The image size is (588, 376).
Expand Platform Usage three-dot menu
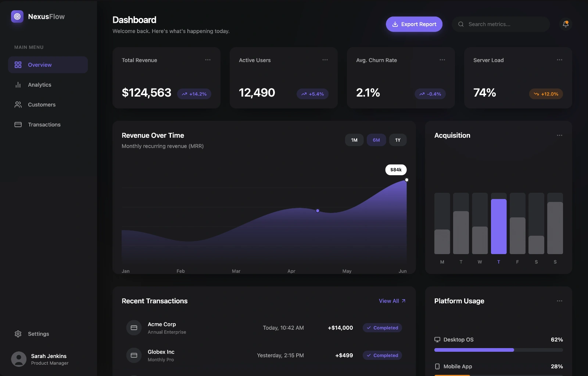559,301
